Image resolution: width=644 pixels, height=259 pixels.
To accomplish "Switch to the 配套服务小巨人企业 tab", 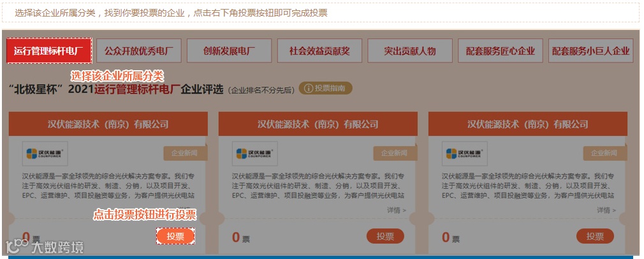I will 590,51.
